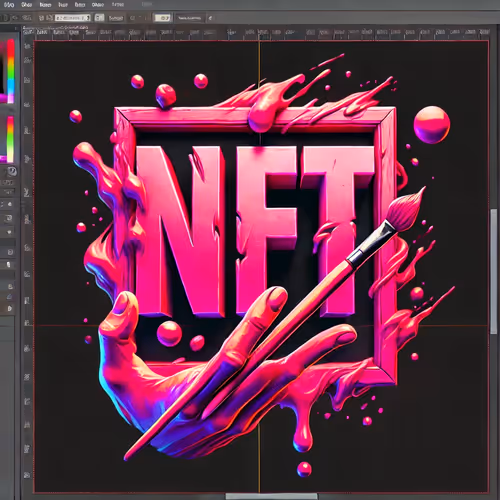The width and height of the screenshot is (500, 500).
Task: Toggle the highlighted light box in the middle of the options bar
Action: click(x=162, y=18)
